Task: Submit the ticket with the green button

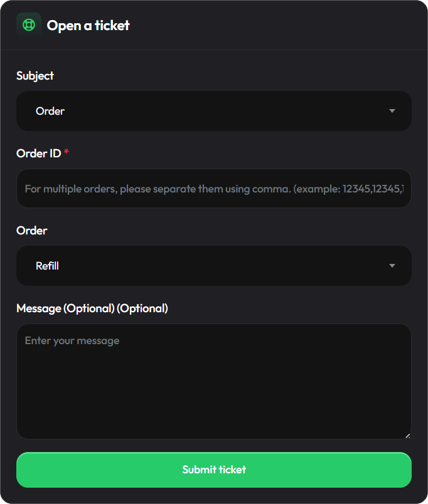Action: (x=214, y=470)
